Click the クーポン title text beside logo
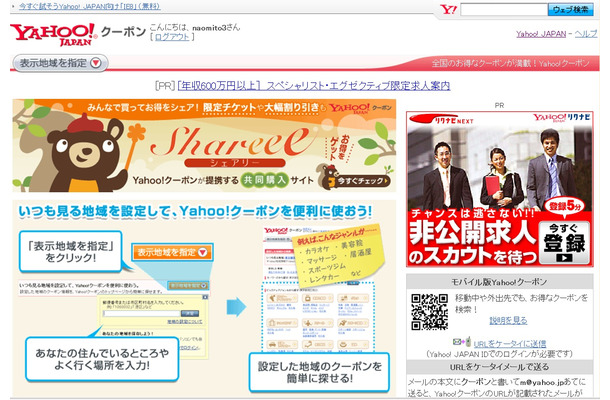The width and height of the screenshot is (610, 400). (123, 31)
